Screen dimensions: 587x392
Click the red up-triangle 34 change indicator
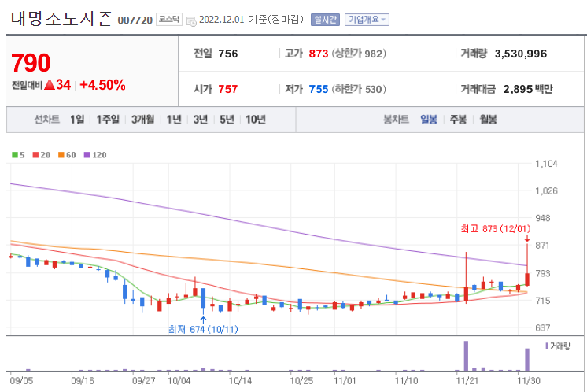(57, 85)
